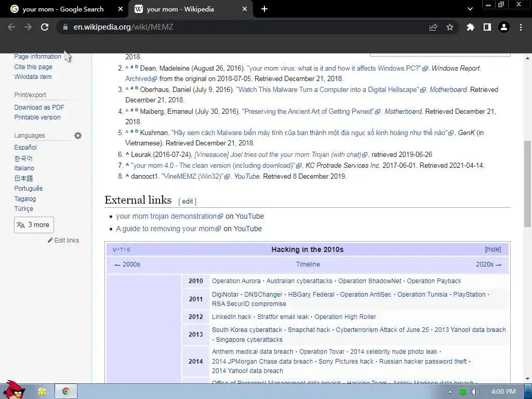532x399 pixels.
Task: Open Operation Payback article
Action: pos(434,281)
